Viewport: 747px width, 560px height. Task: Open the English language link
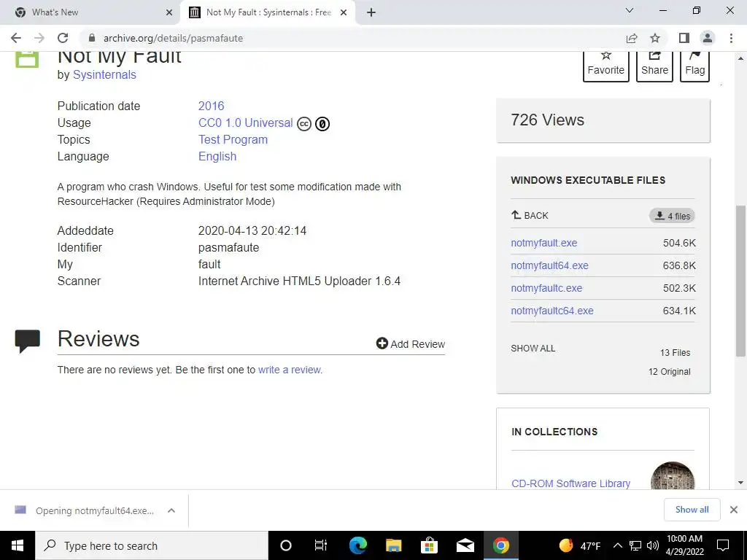(217, 156)
